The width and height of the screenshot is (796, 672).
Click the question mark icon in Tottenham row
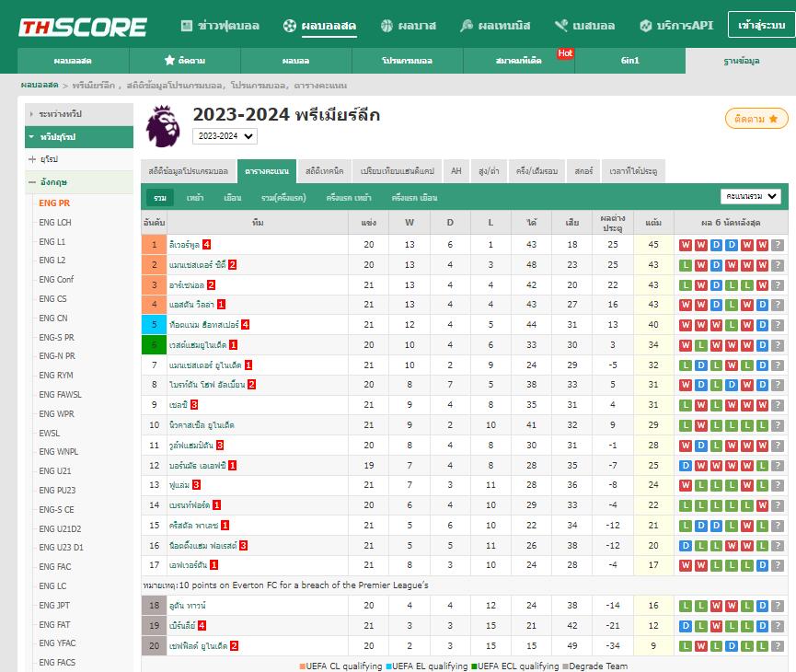pyautogui.click(x=778, y=325)
